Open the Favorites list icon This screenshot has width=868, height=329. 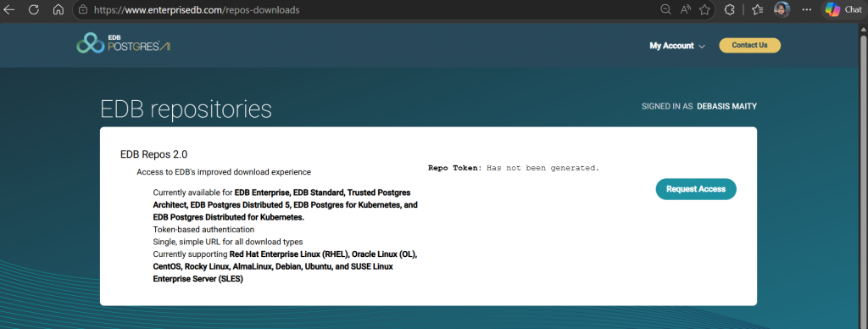coord(758,9)
